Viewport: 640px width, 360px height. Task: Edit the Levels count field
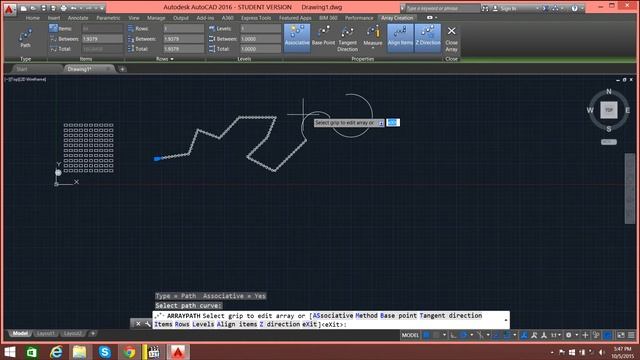tap(260, 29)
